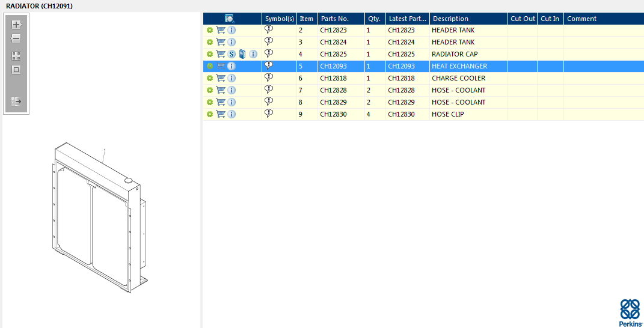Click the CH12830 latest part number cell
644x328 pixels.
(401, 114)
